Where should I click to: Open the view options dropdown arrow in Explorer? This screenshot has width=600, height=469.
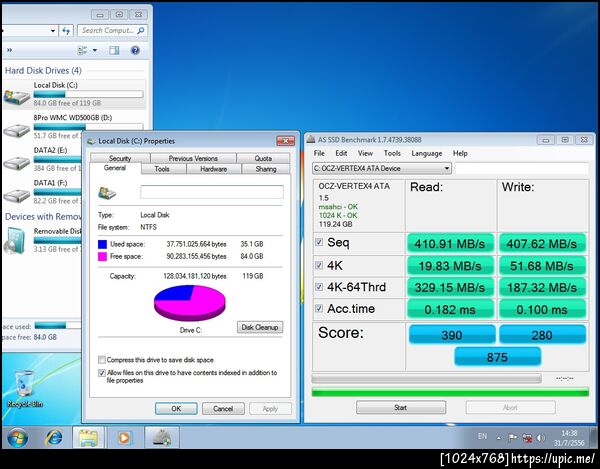tap(95, 50)
